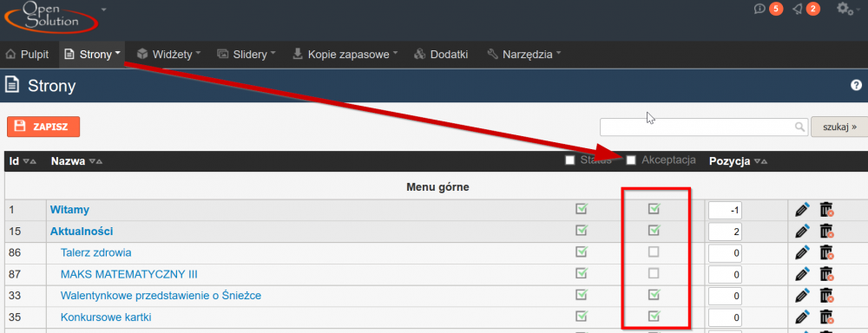868x333 pixels.
Task: Toggle Akceptacja checkbox for Aktualności
Action: 654,230
